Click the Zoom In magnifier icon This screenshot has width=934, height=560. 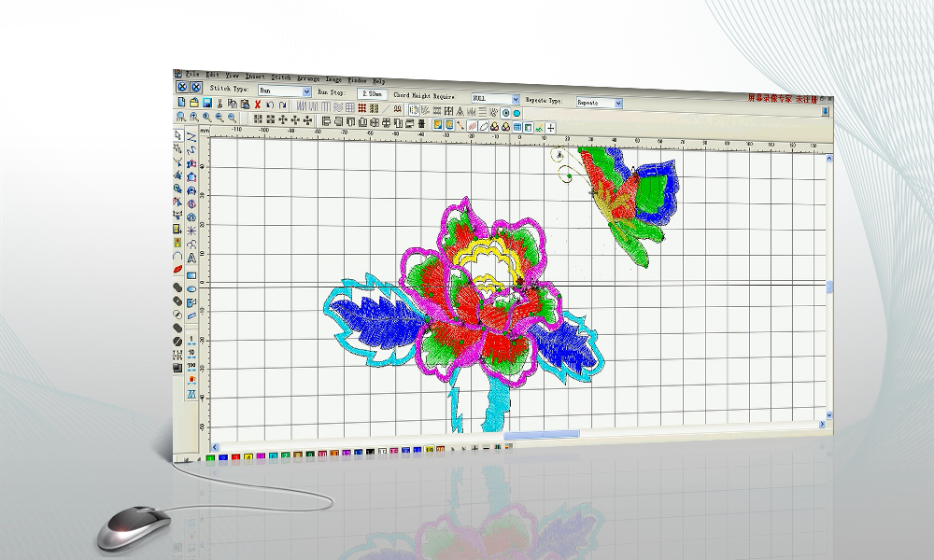click(x=193, y=117)
